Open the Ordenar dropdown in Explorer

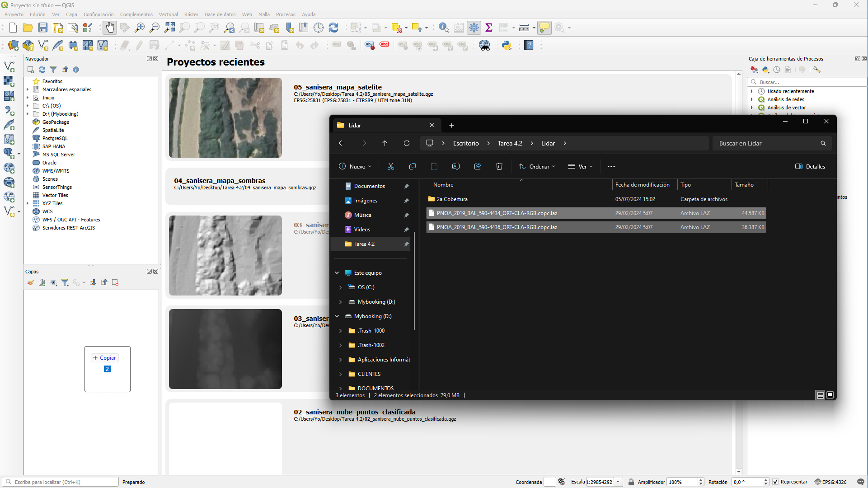point(537,167)
